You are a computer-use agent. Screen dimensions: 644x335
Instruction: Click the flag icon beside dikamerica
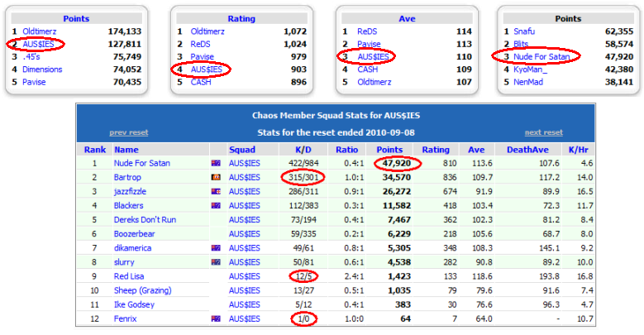point(216,248)
